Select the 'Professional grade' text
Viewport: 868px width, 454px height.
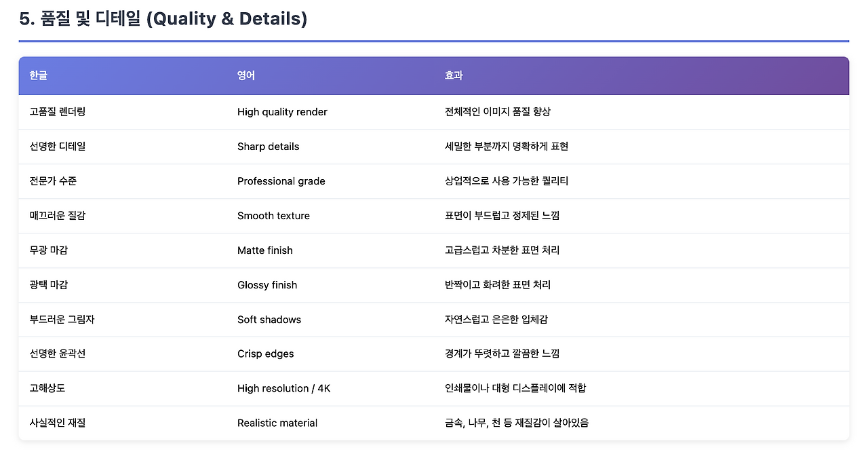[281, 181]
